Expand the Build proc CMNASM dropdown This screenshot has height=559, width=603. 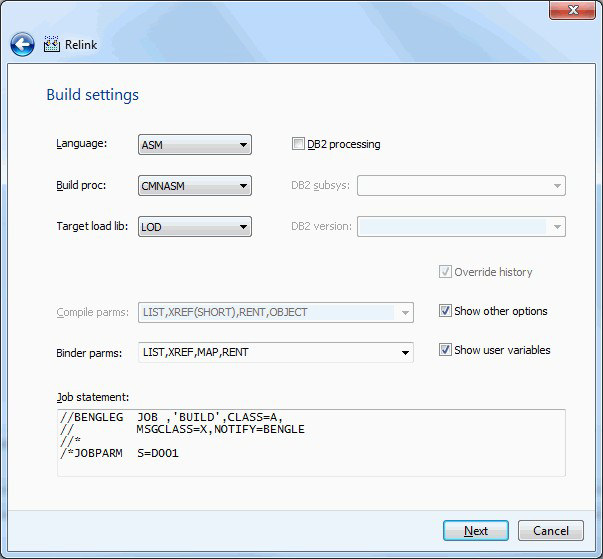pyautogui.click(x=195, y=186)
